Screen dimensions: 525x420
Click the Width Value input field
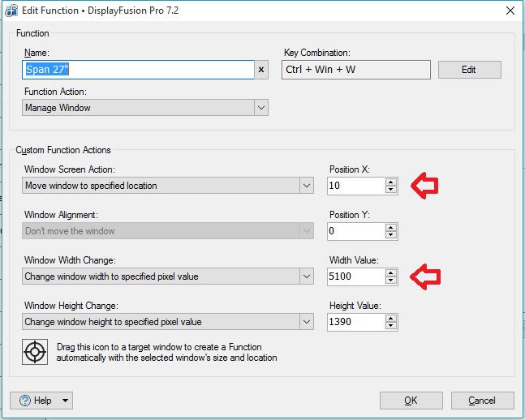355,276
